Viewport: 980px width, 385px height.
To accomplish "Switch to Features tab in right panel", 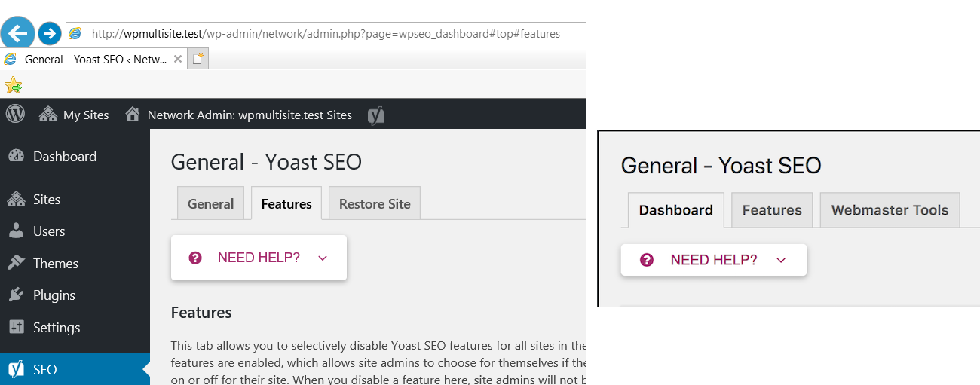I will click(x=772, y=210).
